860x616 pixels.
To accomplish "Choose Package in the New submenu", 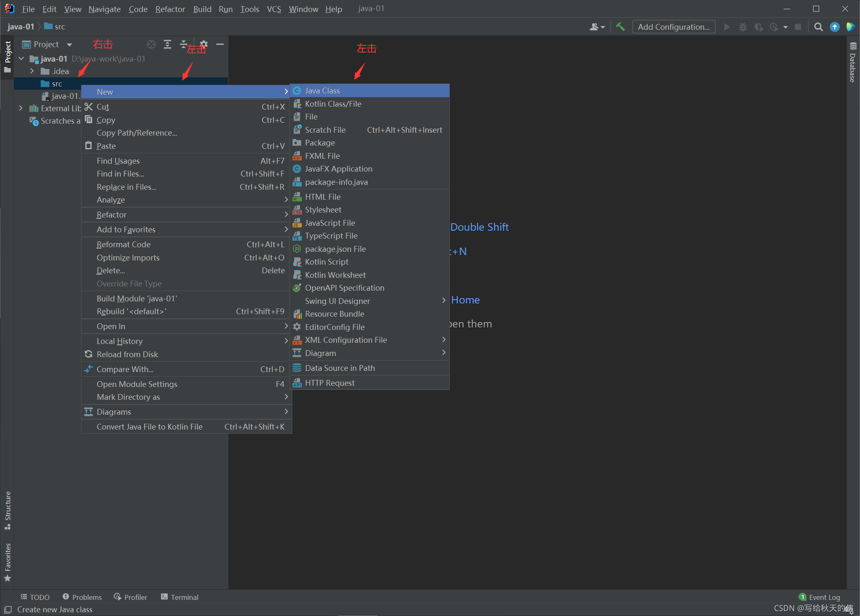I will pos(320,143).
